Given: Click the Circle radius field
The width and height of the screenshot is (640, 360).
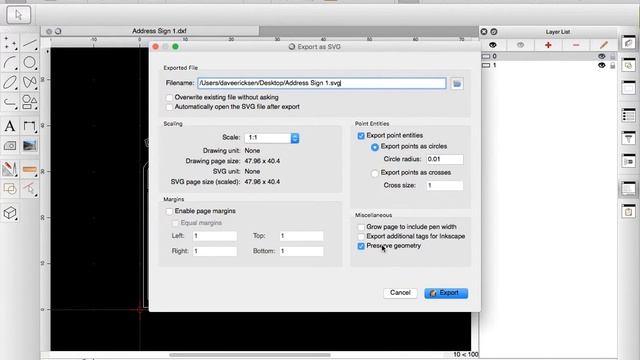Looking at the screenshot, I should (x=444, y=159).
